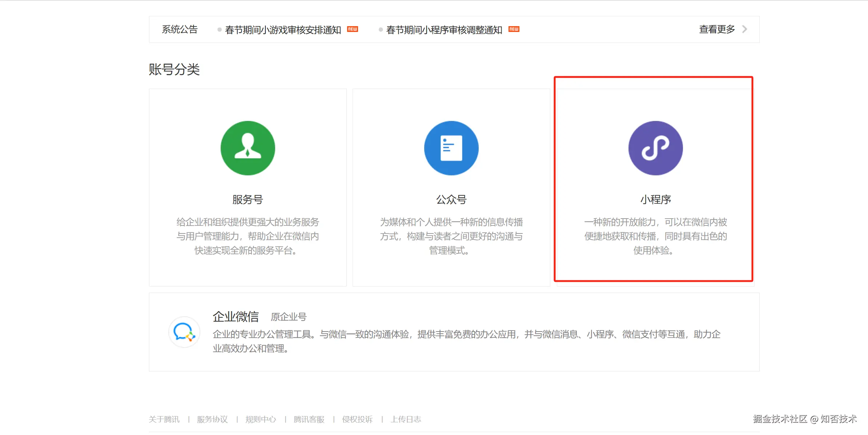
Task: Click the 企业微信 chat bubble logo
Action: [184, 332]
